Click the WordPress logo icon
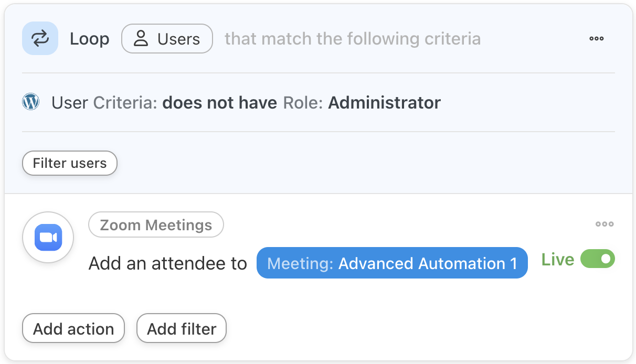This screenshot has width=636, height=364. 31,102
